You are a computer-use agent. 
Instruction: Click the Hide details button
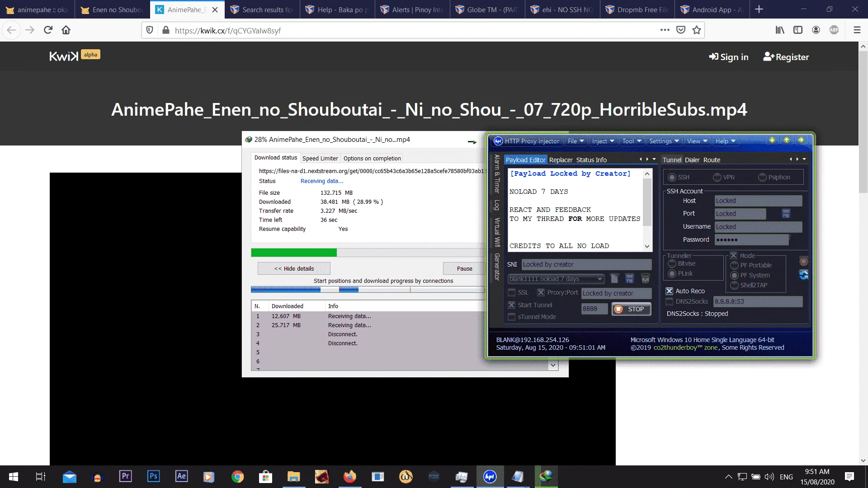coord(294,268)
